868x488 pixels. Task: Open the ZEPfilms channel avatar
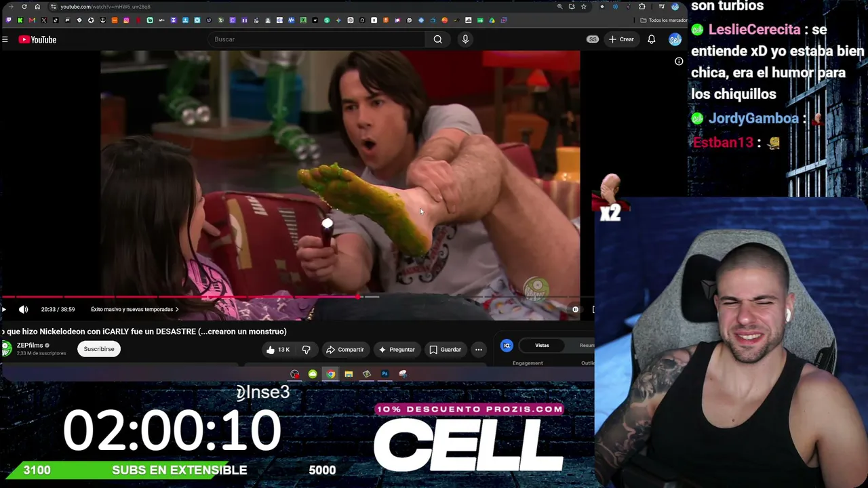6,349
